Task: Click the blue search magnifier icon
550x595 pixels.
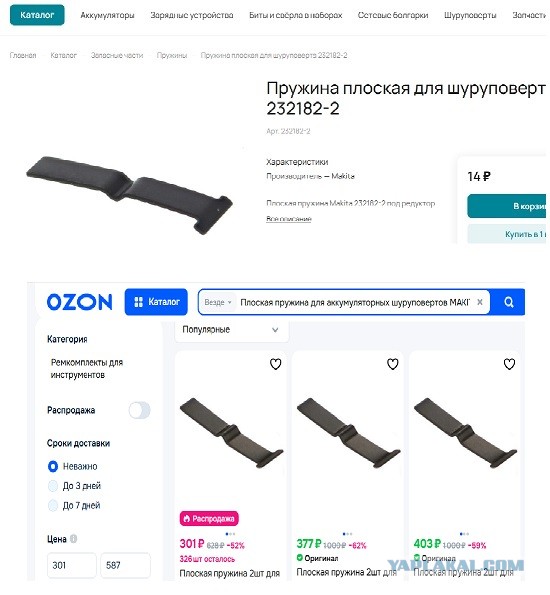Action: 509,302
